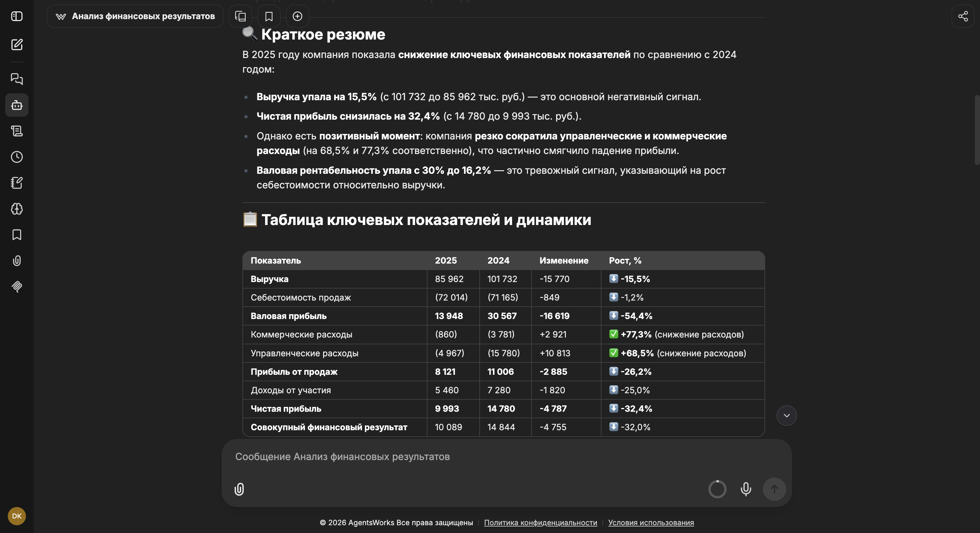The width and height of the screenshot is (980, 533).
Task: Open the DK user avatar menu
Action: (17, 516)
